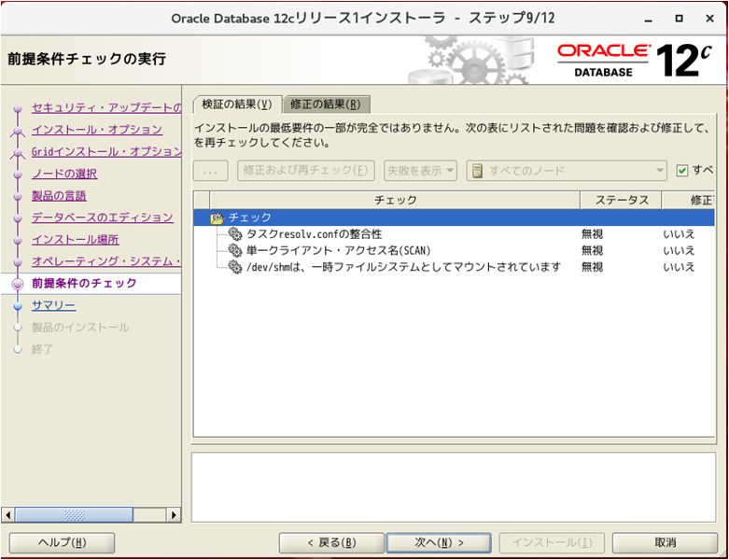Click step bullet beside ノードの選択
729x560 pixels.
18,175
